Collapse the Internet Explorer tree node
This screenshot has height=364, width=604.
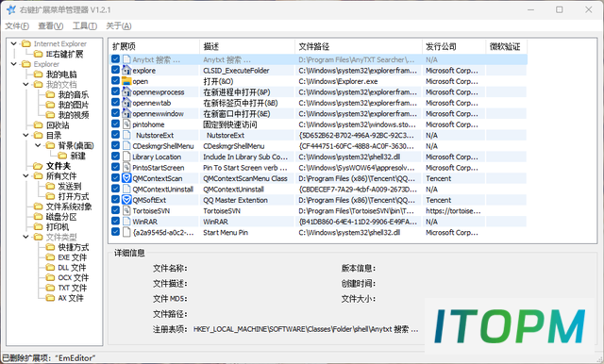click(x=14, y=43)
